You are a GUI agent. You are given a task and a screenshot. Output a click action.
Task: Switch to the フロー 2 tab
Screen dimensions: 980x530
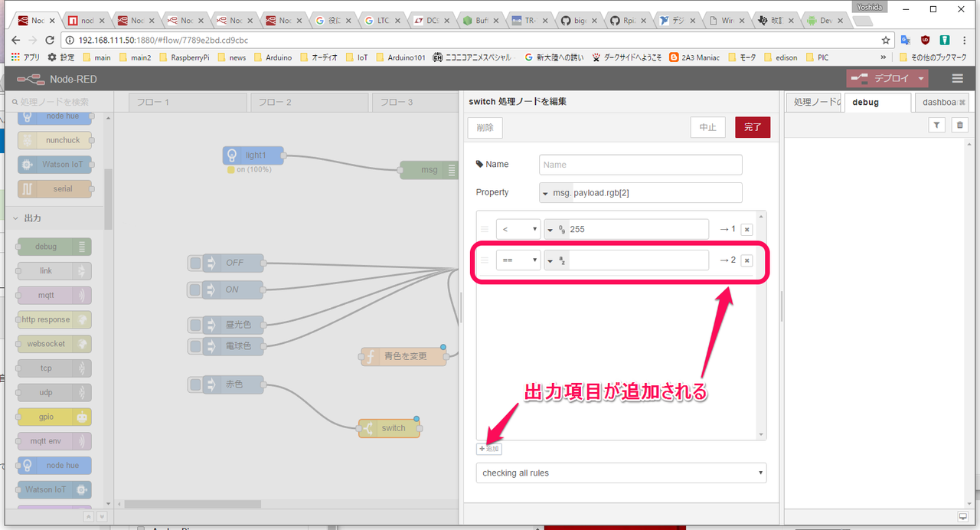308,102
